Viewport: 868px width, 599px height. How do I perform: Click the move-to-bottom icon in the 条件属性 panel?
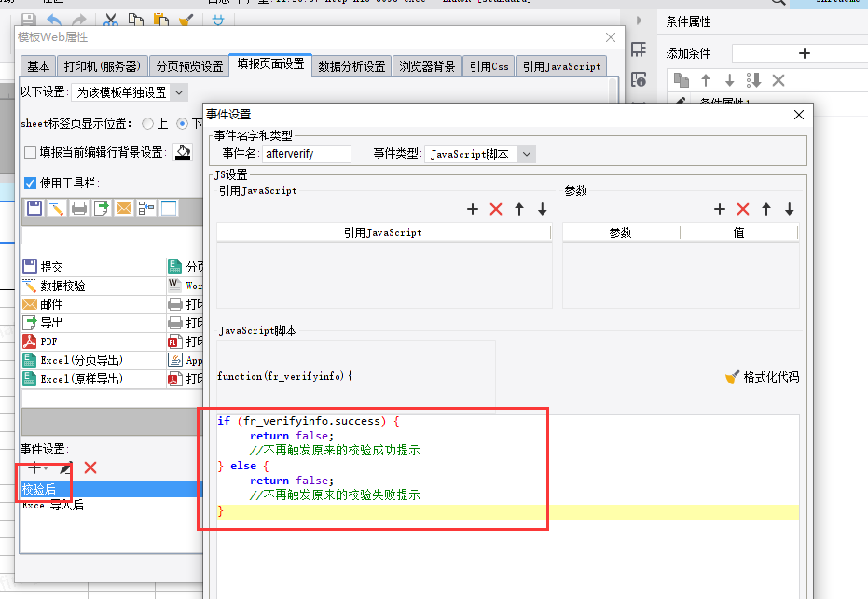753,80
